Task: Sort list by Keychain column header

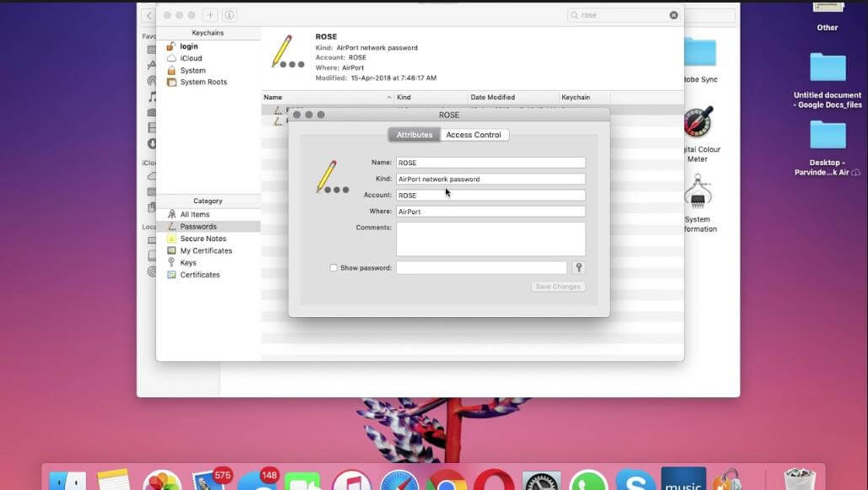Action: pos(584,97)
